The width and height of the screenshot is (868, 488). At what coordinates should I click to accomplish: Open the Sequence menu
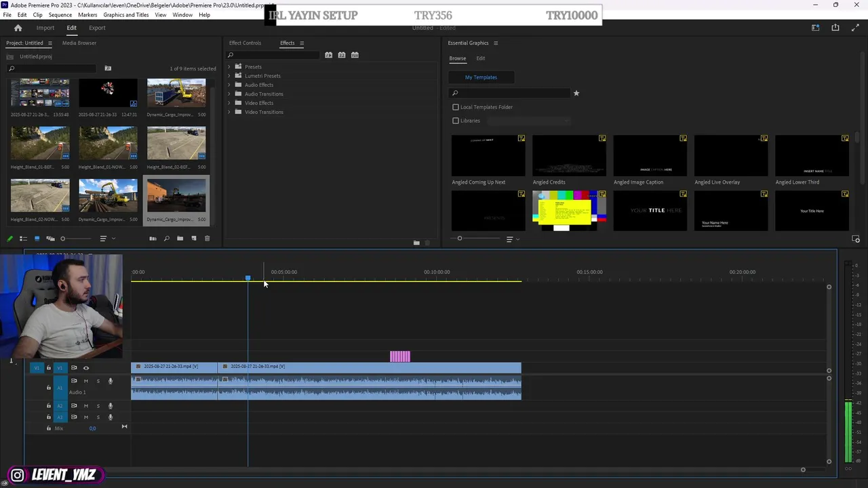(60, 15)
